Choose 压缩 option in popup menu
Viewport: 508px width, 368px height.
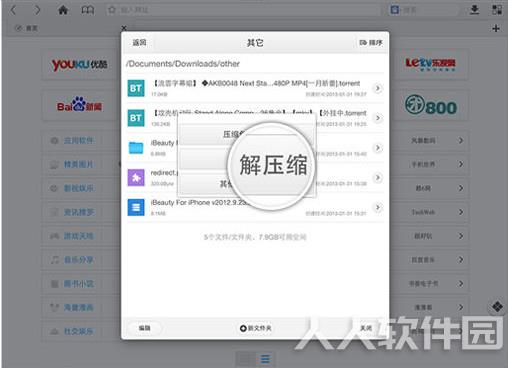point(233,135)
